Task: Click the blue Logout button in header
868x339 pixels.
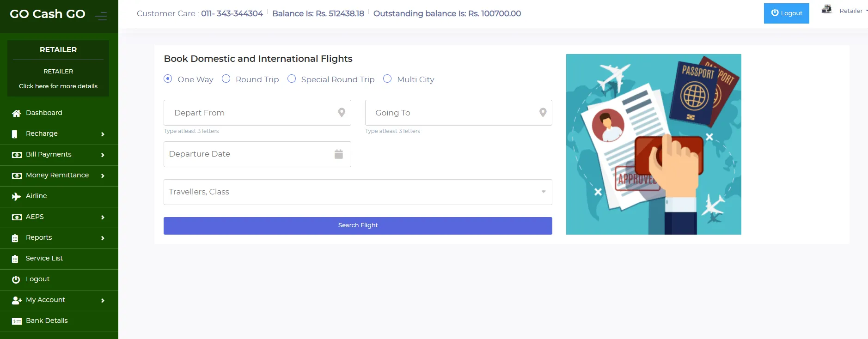Action: (786, 13)
